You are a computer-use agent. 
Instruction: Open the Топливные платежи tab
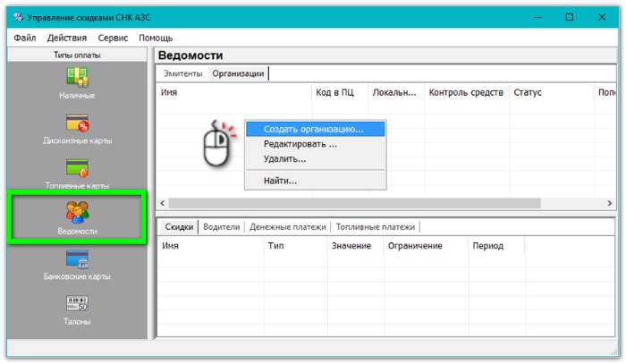pos(376,227)
